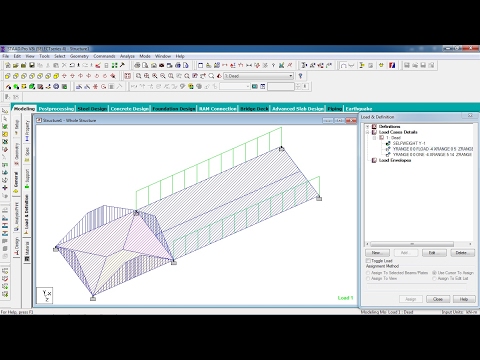The height and width of the screenshot is (360, 480).
Task: Open the active load case dropdown '1:Dead'
Action: (258, 76)
